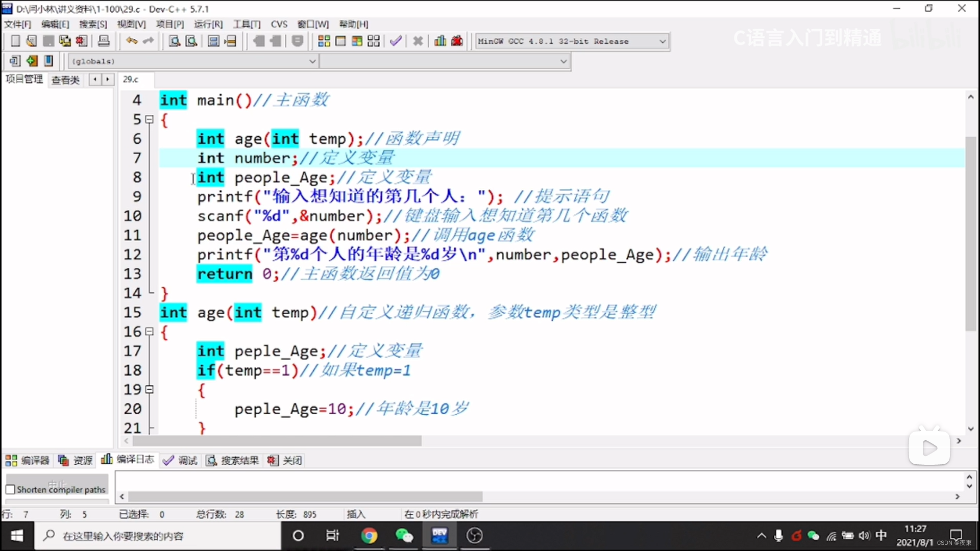Toggle the Shorten compiler paths checkbox
This screenshot has width=980, height=551.
(x=11, y=489)
